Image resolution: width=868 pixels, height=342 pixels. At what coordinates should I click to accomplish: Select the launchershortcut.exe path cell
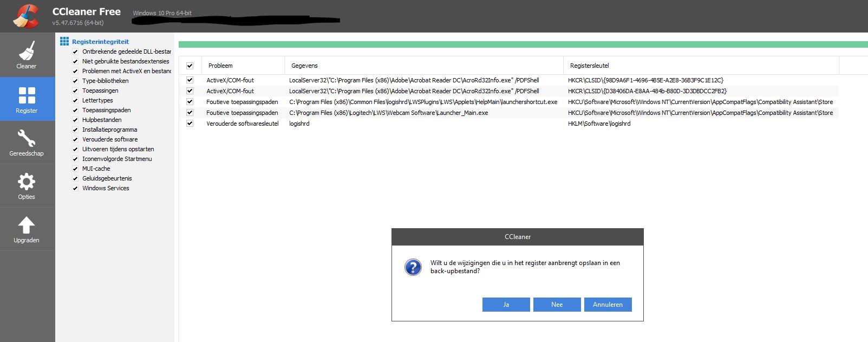coord(423,102)
